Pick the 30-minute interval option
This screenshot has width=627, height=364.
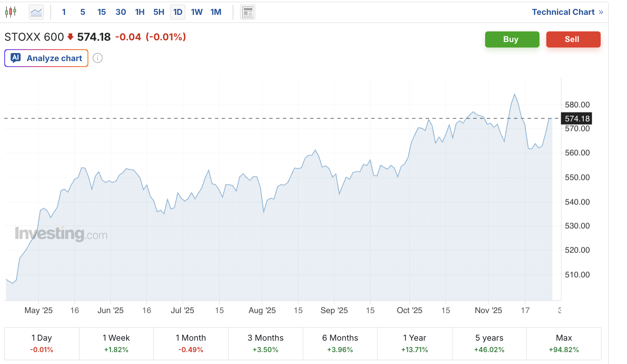(121, 12)
